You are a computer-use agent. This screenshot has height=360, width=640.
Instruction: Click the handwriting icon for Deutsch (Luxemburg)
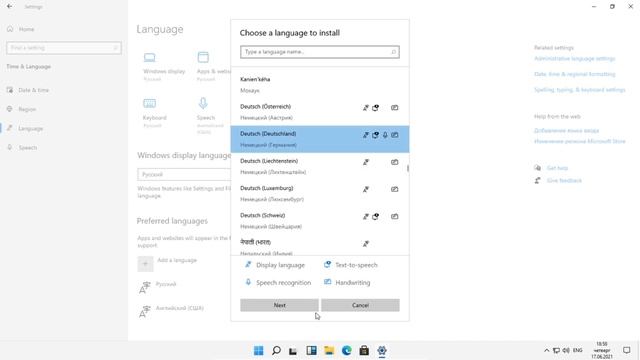(394, 189)
